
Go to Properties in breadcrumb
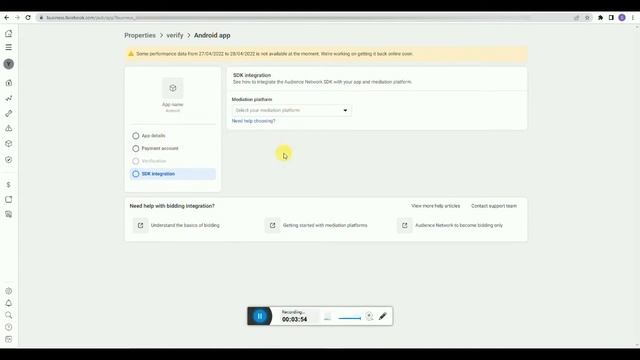click(x=140, y=36)
